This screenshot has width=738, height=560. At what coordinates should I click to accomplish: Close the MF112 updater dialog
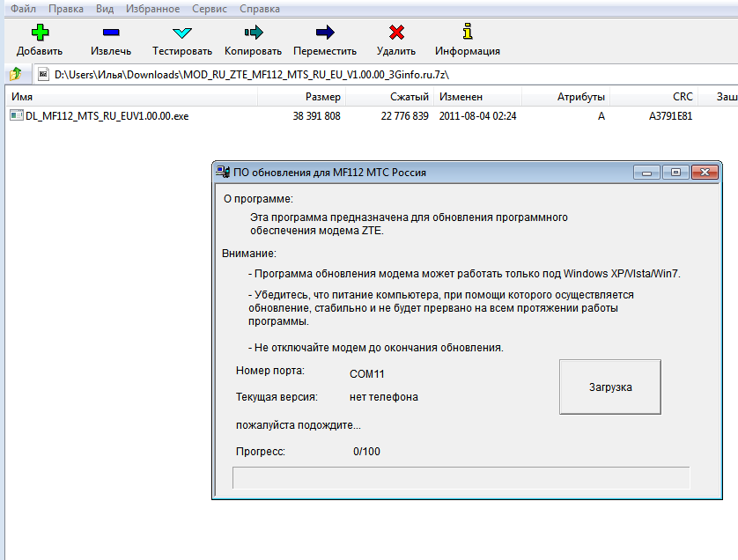tap(705, 173)
